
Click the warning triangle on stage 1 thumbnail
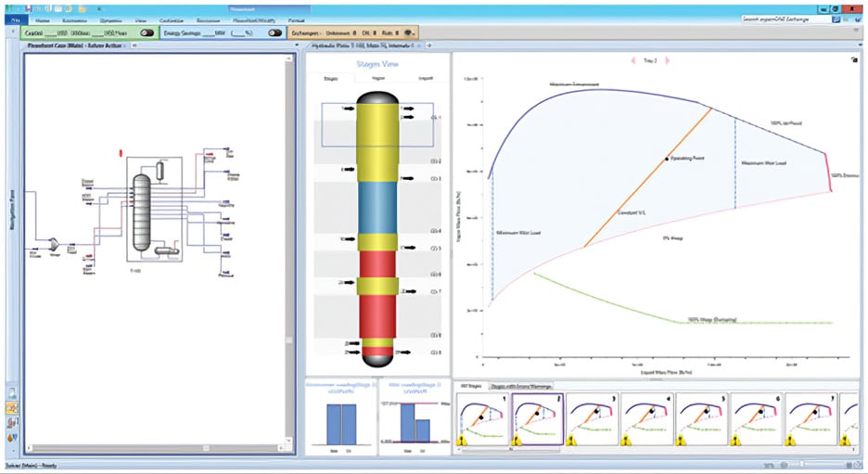click(461, 441)
